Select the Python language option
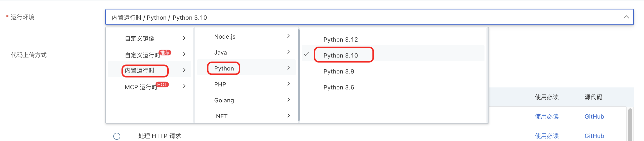Viewport: 644px width, 141px height. [x=224, y=68]
